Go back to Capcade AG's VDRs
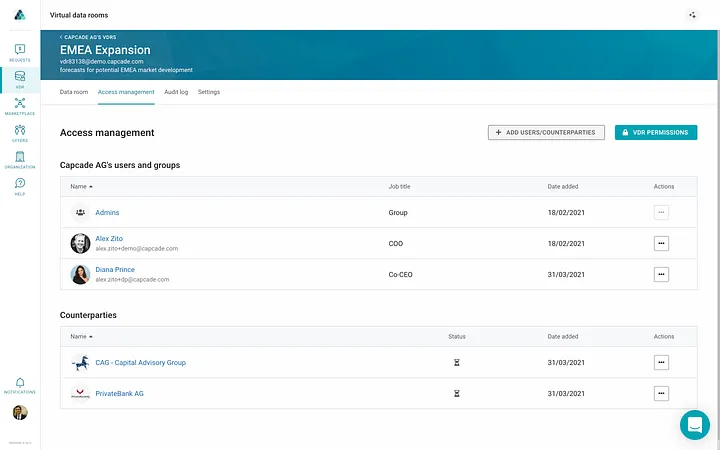Screen dimensions: 720x450 [88, 37]
